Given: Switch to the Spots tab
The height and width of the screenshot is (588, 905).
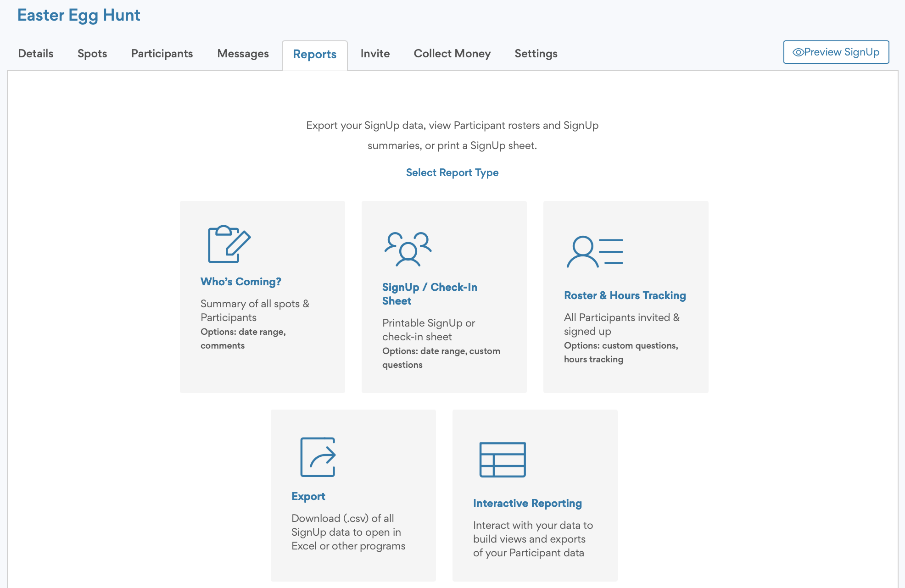Looking at the screenshot, I should click(x=92, y=54).
